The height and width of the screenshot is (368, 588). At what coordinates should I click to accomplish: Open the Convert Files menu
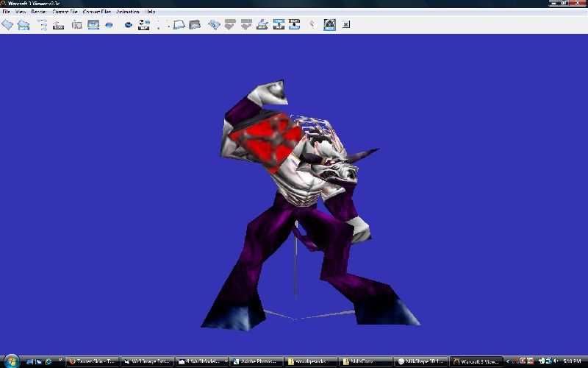point(97,12)
